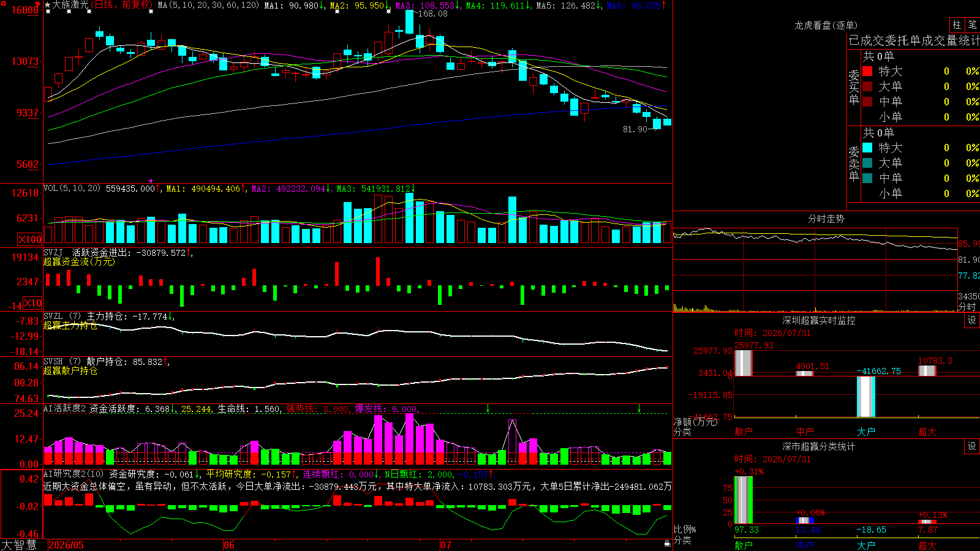
Task: Click the MA(5,10,20,30,60,120) indicator label
Action: pos(209,5)
